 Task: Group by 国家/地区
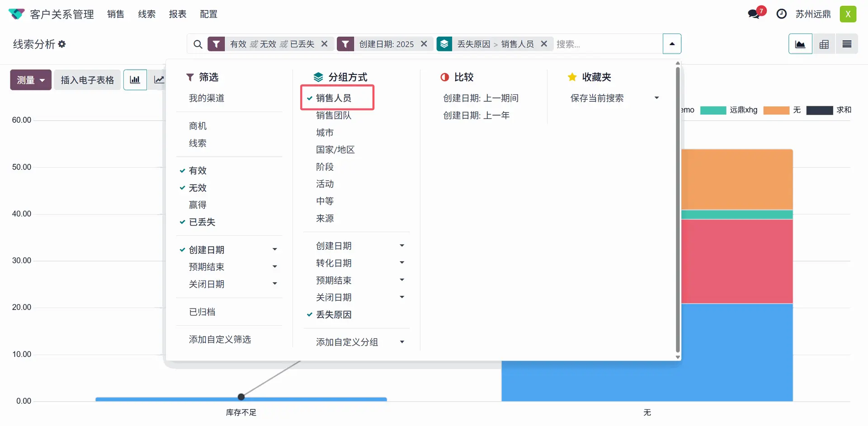[x=335, y=150]
